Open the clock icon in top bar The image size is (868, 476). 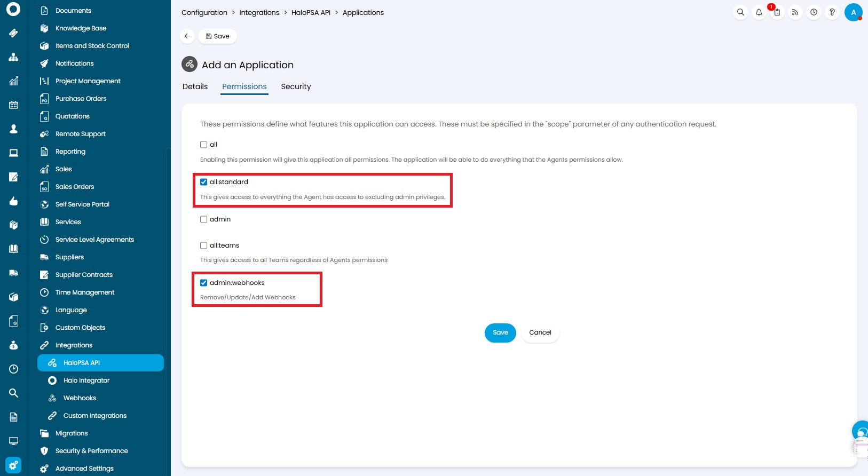point(814,12)
